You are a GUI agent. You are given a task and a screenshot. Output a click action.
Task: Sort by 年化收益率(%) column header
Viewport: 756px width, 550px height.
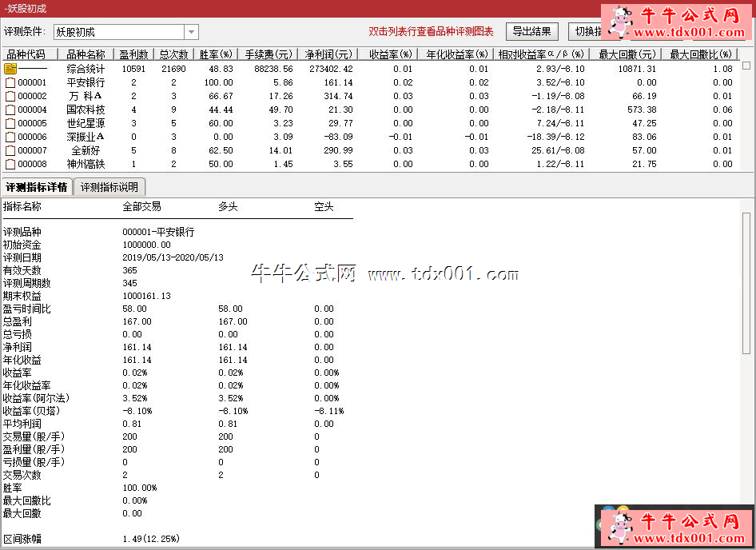[x=456, y=54]
